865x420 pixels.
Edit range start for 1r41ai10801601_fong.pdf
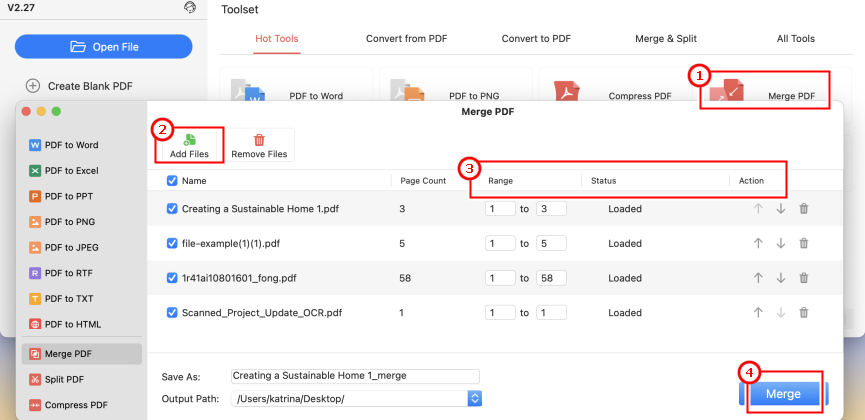[x=500, y=278]
